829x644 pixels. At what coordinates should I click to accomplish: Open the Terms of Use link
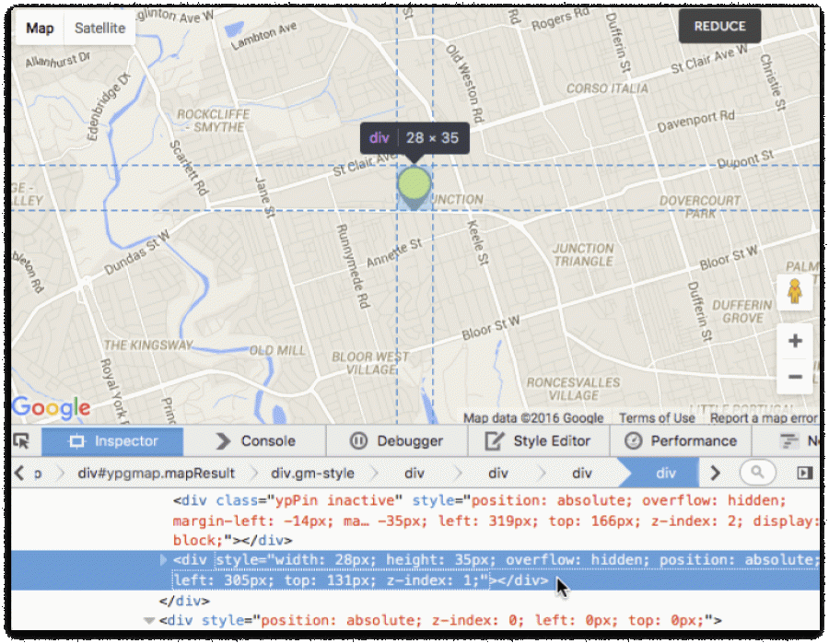657,418
